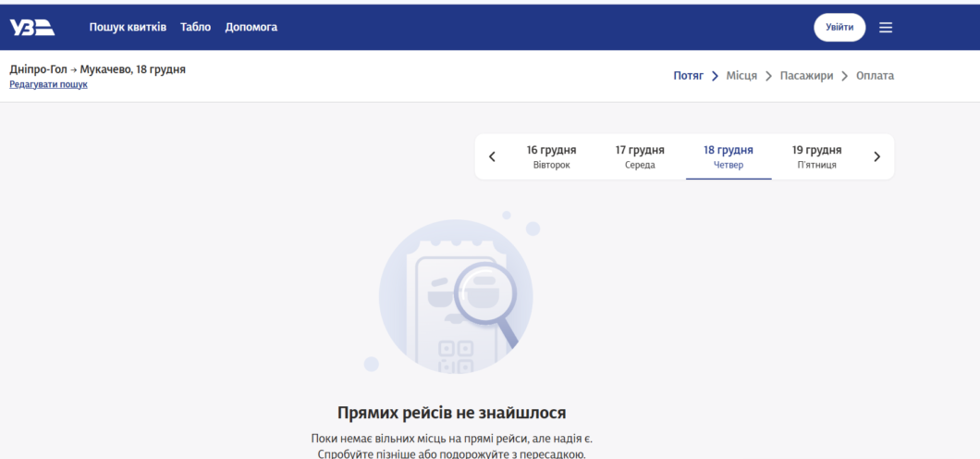Choose the 19 грудня П'ятниця tab

tap(816, 156)
